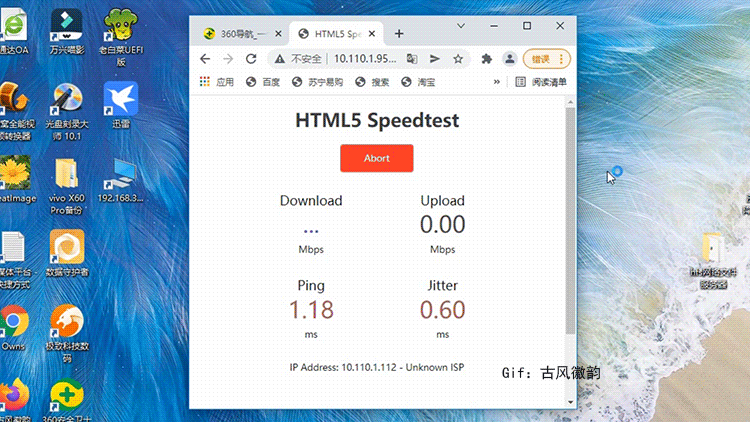This screenshot has width=750, height=422.
Task: Close the HTML5 Speedtest tab
Action: (372, 34)
